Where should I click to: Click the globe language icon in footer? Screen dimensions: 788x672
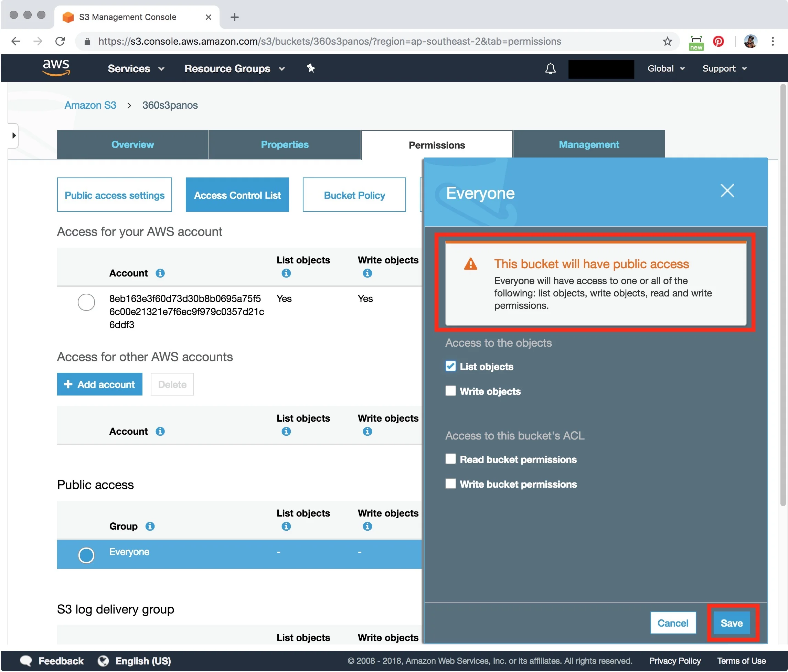tap(103, 661)
